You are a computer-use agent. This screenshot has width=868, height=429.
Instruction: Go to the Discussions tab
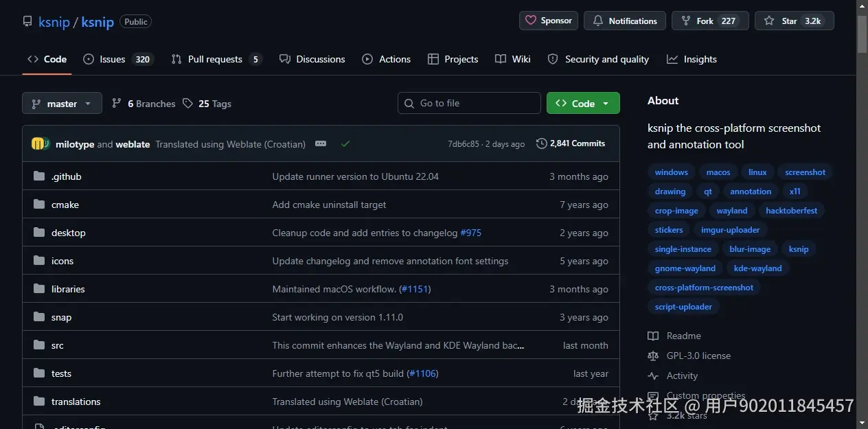click(x=312, y=59)
